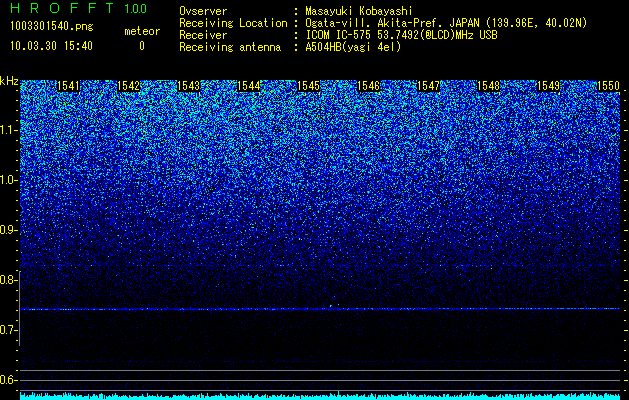
Task: Click the Receiving Location label
Action: 233,23
